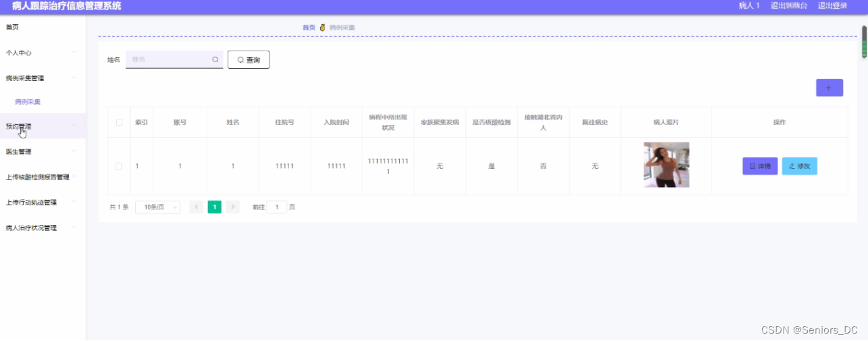Select page number 1 in pagination
The width and height of the screenshot is (868, 341).
[x=215, y=207]
